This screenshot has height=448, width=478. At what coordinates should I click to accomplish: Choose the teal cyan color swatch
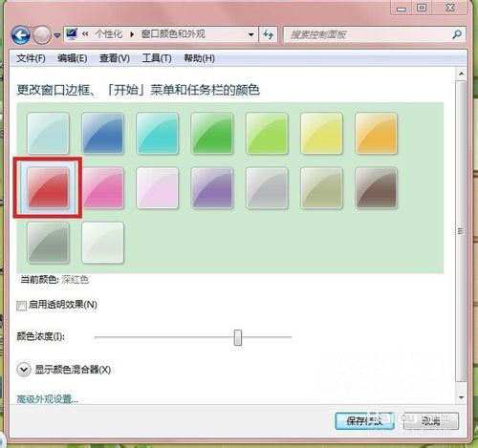[158, 133]
